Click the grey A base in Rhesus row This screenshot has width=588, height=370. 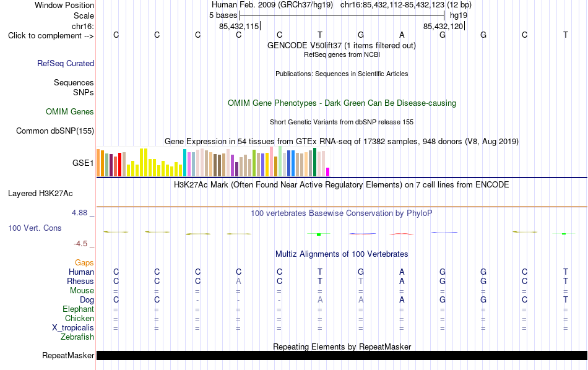(238, 281)
